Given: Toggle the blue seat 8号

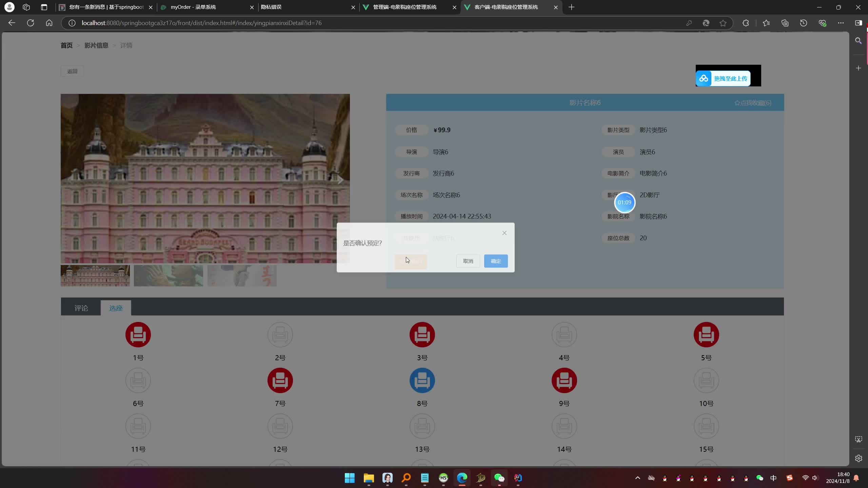Looking at the screenshot, I should (x=422, y=380).
